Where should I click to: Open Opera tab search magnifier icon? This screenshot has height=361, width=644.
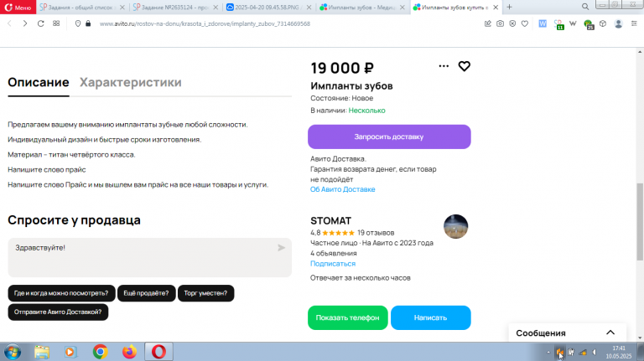click(585, 7)
